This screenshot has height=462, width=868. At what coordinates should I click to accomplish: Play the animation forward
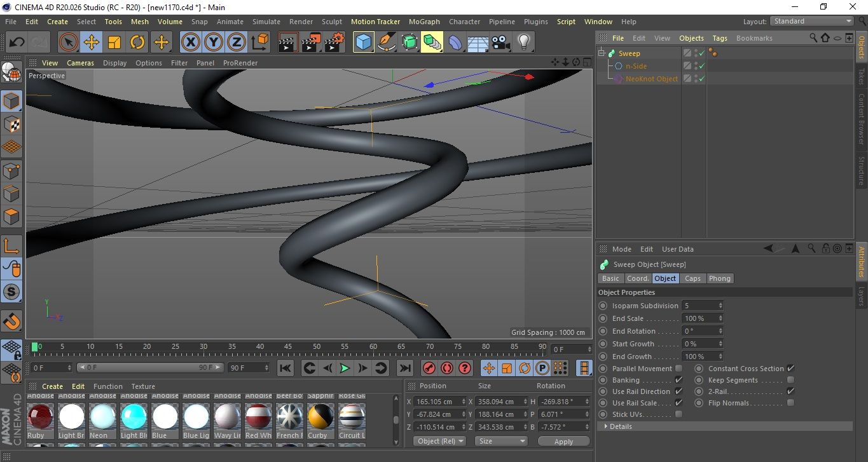pyautogui.click(x=345, y=368)
